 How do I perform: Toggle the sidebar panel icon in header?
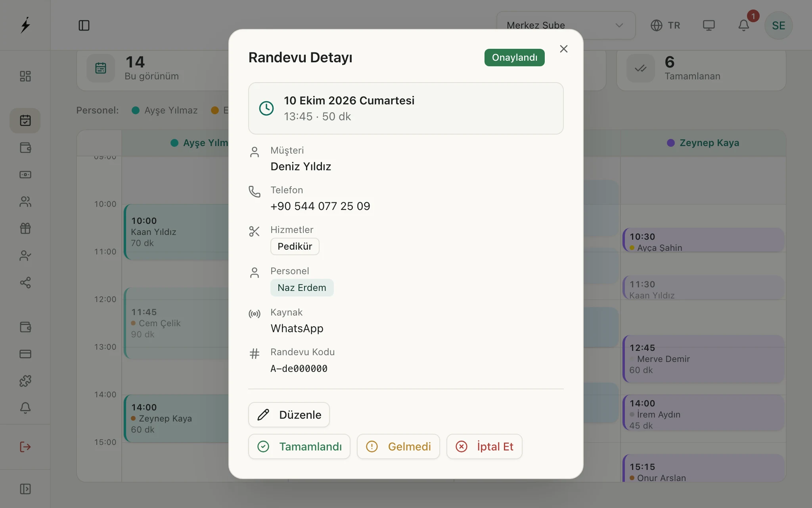[x=84, y=25]
